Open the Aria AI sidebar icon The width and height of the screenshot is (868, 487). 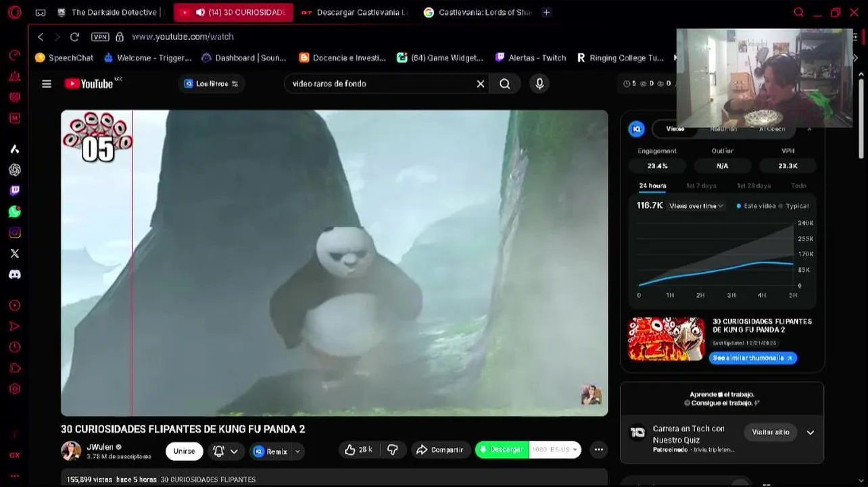[15, 149]
